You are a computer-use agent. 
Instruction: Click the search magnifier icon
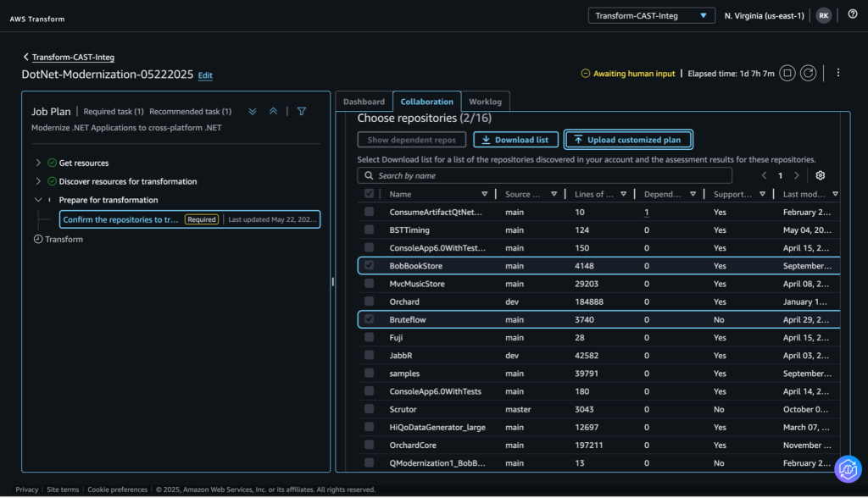point(369,175)
